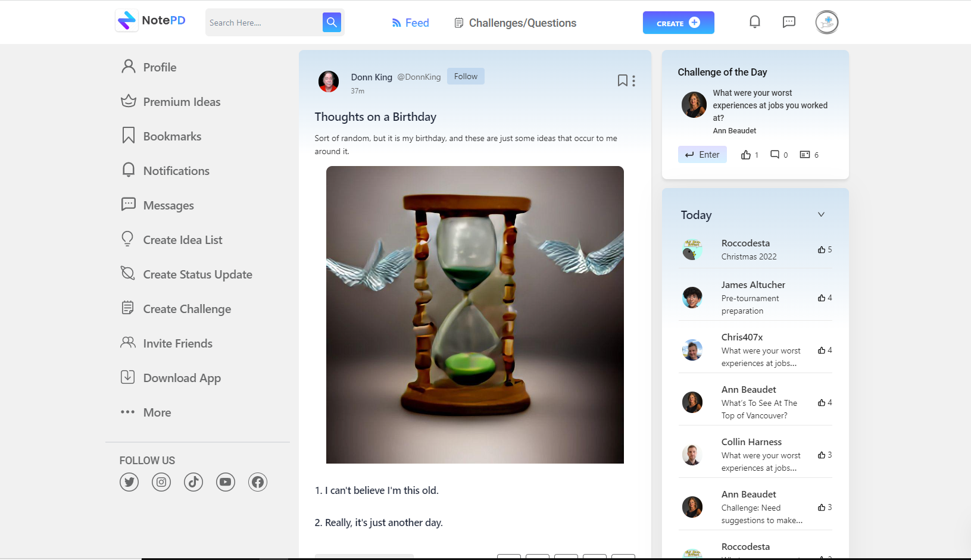Open the user avatar menu
Screen dimensions: 971x560
[x=827, y=22]
